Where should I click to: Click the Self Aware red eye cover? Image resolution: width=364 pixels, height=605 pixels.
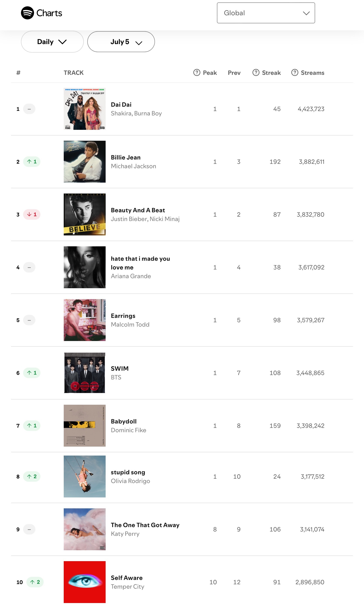pyautogui.click(x=85, y=582)
